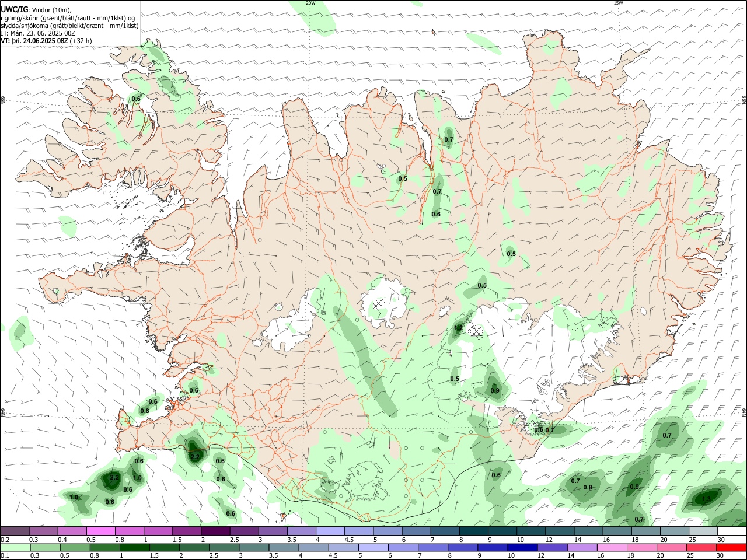Click the 20W longitude label

[310, 3]
